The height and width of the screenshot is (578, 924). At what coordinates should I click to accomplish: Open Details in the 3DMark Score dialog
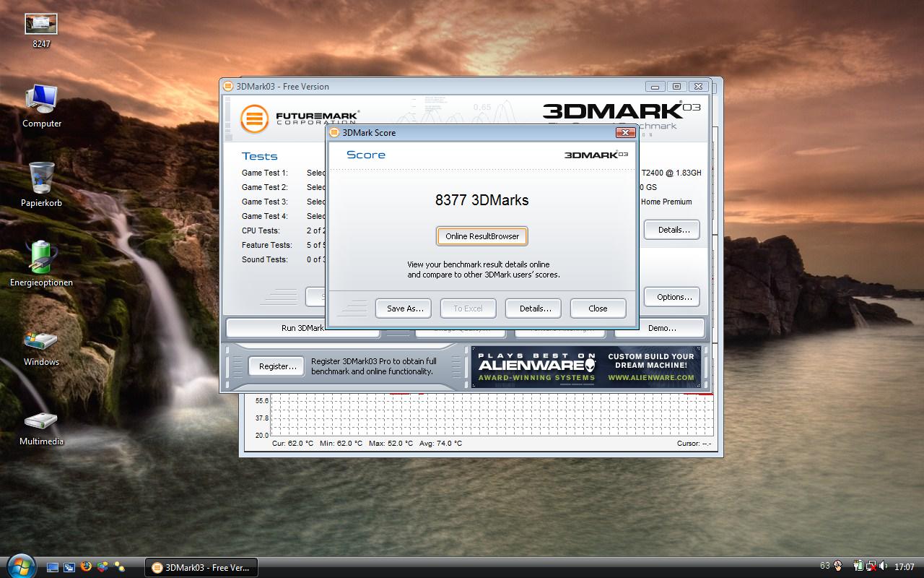click(x=533, y=309)
